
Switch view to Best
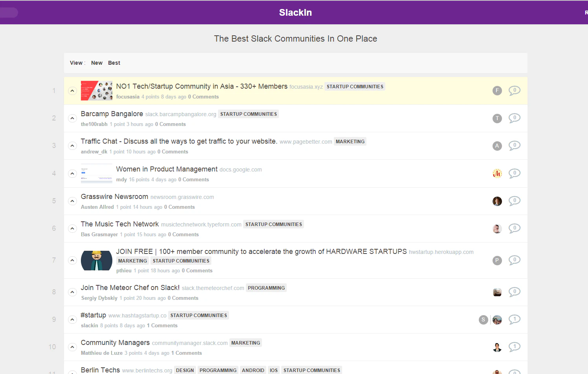(x=114, y=63)
